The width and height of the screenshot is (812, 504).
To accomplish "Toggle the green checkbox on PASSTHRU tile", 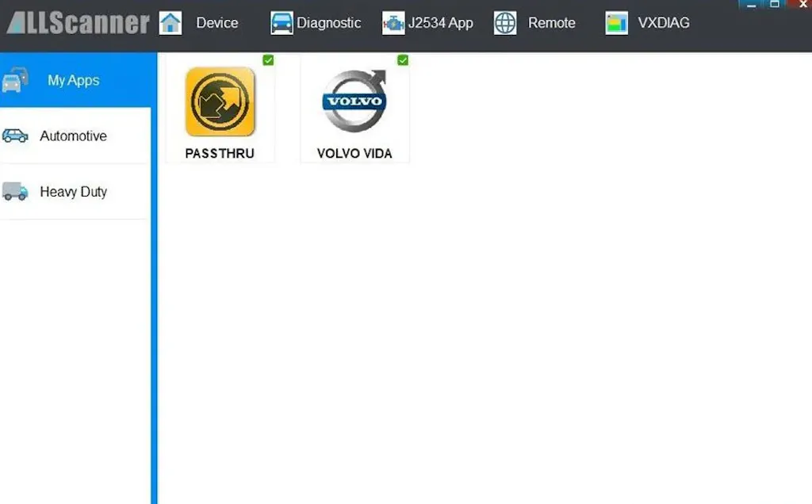I will (x=268, y=60).
